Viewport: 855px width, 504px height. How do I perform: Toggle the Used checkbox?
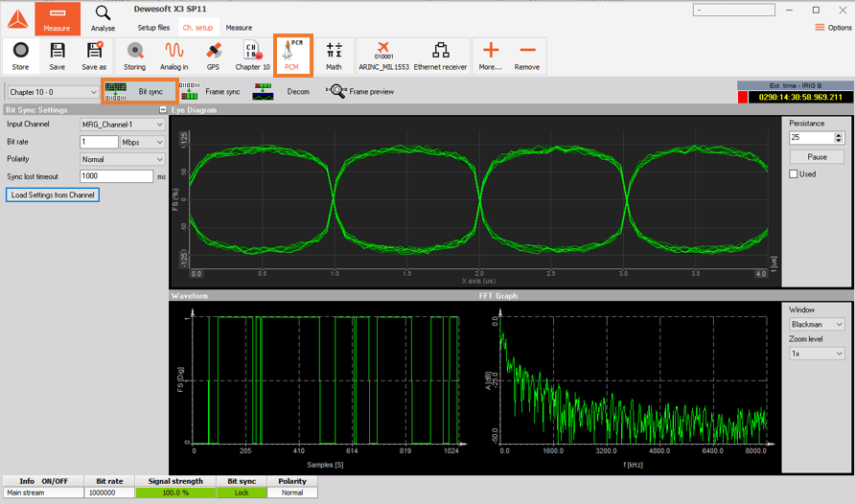(794, 173)
